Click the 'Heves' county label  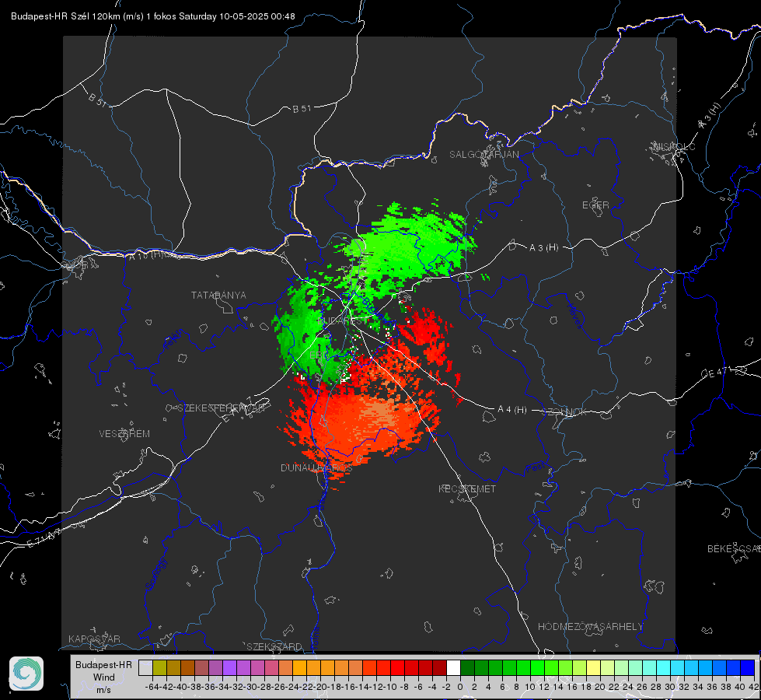coord(574,315)
